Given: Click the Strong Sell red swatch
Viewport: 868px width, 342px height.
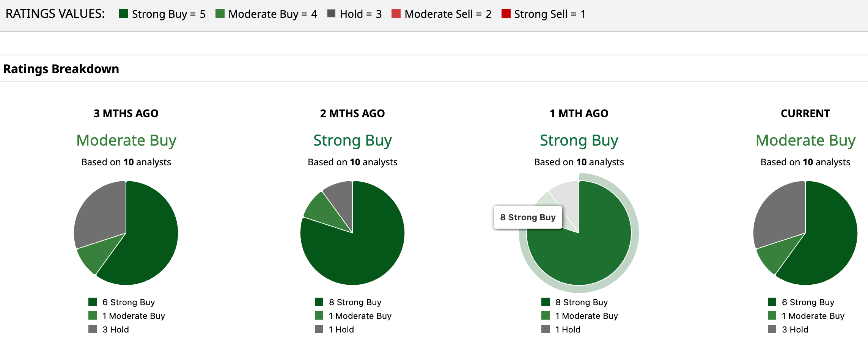Looking at the screenshot, I should [506, 14].
